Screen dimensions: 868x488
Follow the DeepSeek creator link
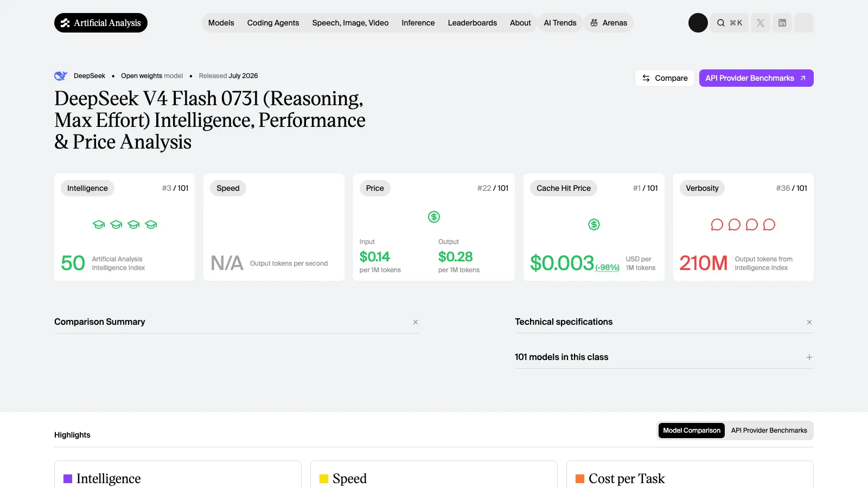[x=90, y=76]
